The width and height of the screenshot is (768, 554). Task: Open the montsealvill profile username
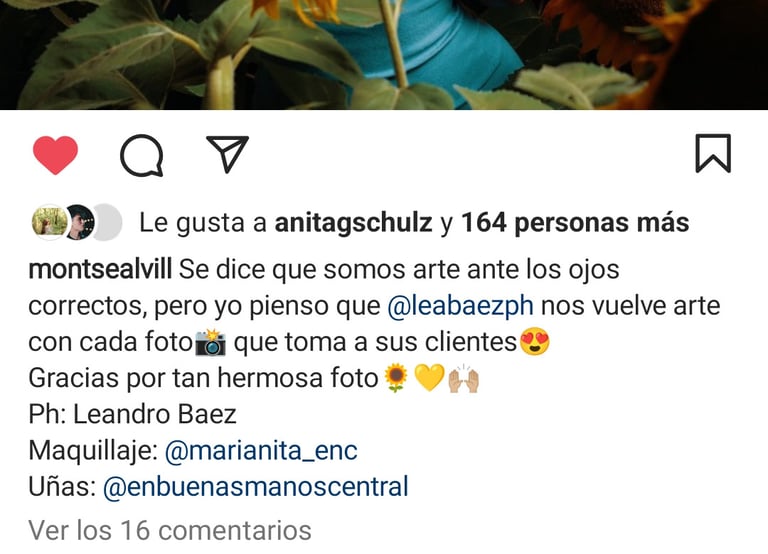coord(100,269)
